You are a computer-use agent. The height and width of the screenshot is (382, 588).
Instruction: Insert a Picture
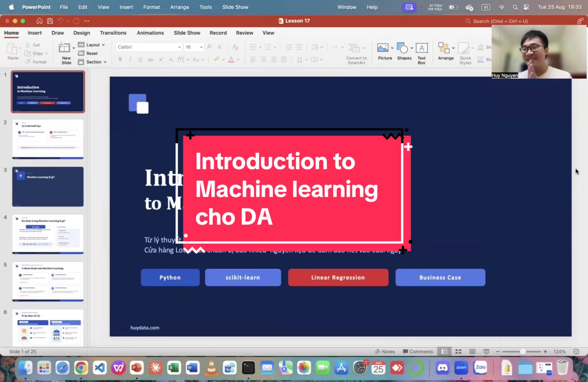point(385,52)
